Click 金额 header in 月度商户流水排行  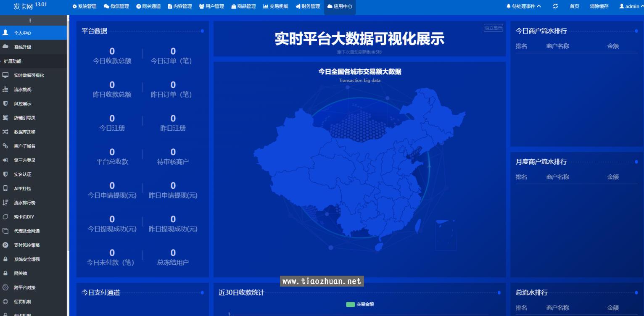click(x=613, y=177)
